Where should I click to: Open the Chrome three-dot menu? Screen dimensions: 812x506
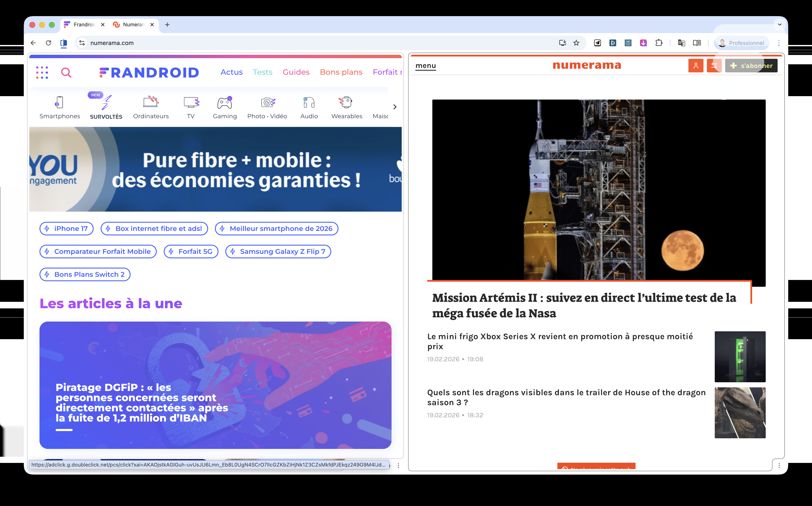pos(779,43)
